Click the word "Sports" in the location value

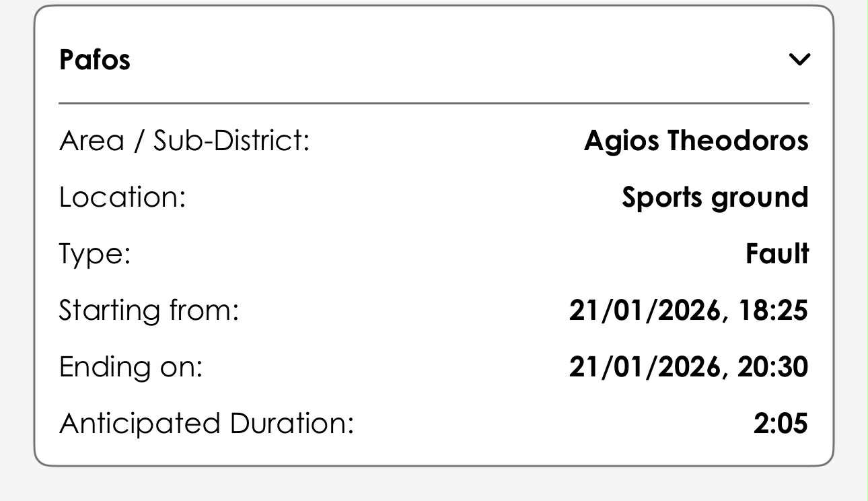[657, 197]
